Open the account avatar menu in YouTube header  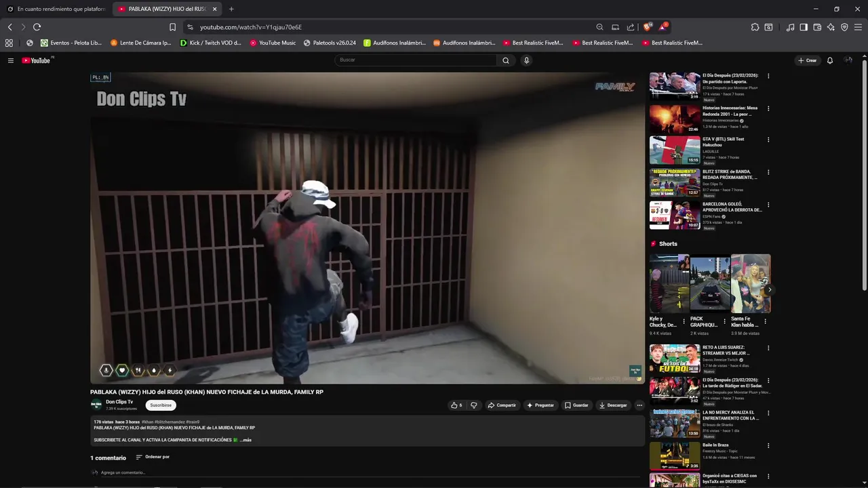click(x=848, y=60)
